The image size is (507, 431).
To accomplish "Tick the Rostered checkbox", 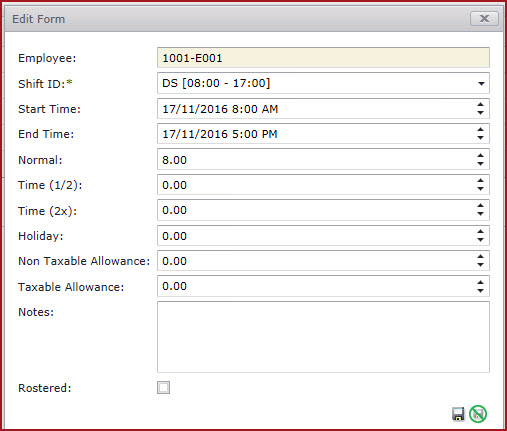I will tap(163, 387).
